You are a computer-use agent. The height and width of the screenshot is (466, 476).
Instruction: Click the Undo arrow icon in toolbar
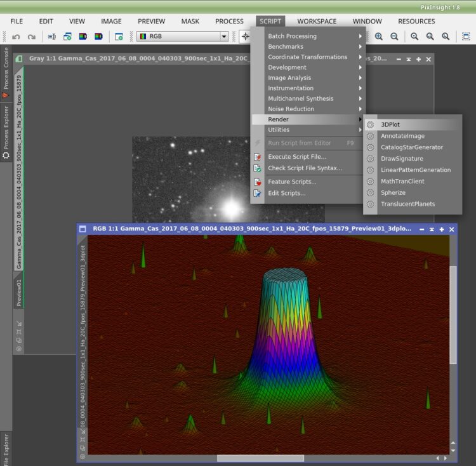(x=16, y=37)
